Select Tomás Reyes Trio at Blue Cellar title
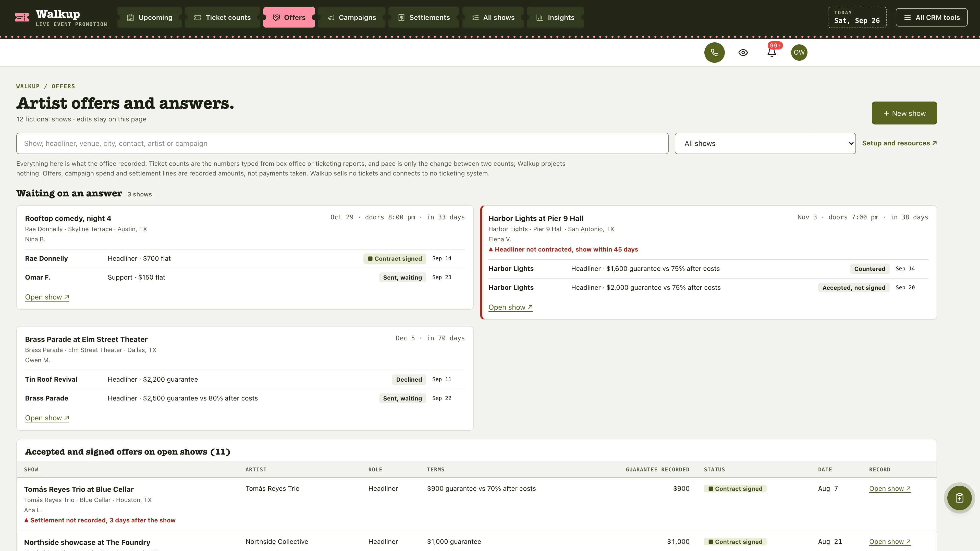The height and width of the screenshot is (551, 980). [x=79, y=490]
